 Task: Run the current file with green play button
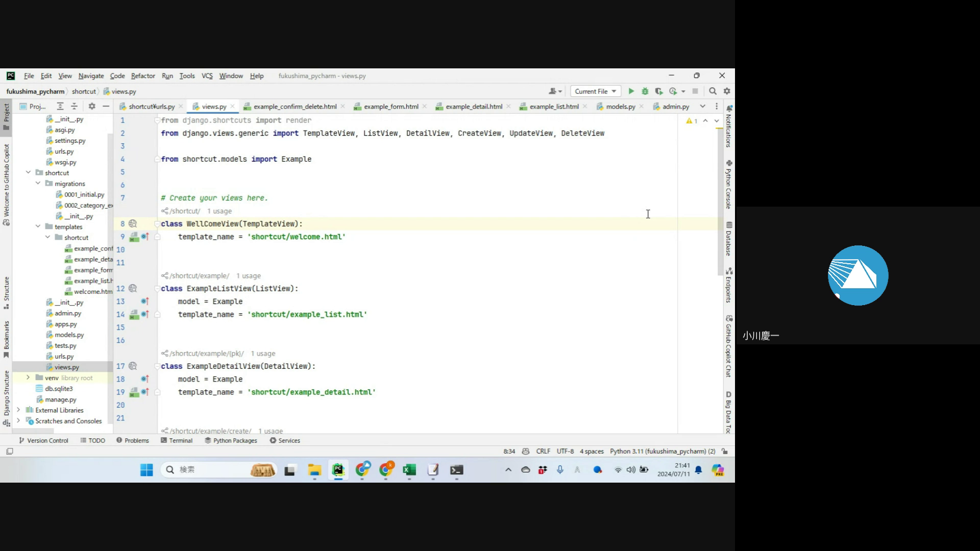[631, 91]
